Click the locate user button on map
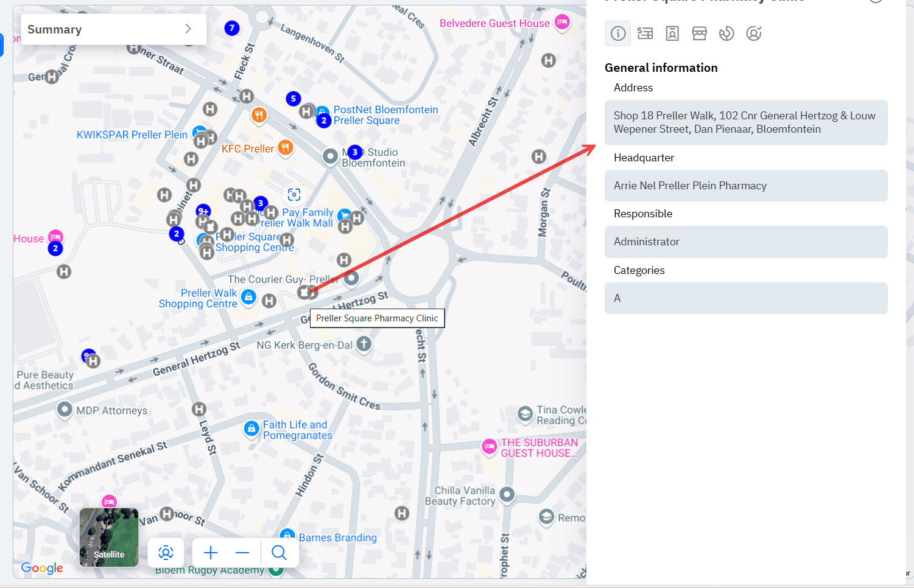This screenshot has height=588, width=914. pos(166,553)
